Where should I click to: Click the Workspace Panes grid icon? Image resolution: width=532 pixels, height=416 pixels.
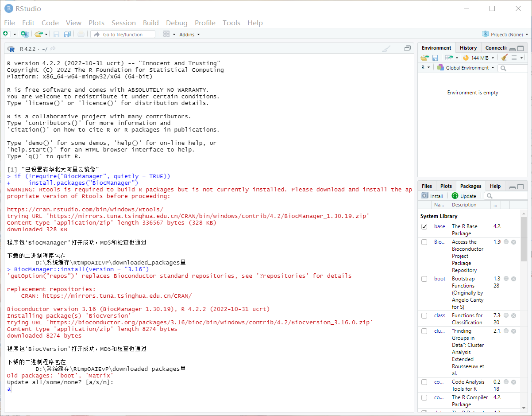click(166, 34)
